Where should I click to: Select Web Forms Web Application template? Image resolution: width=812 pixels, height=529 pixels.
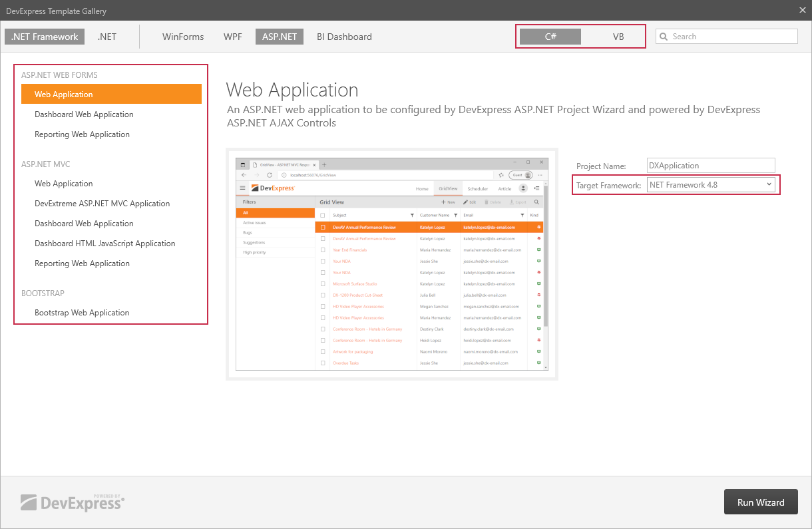111,94
